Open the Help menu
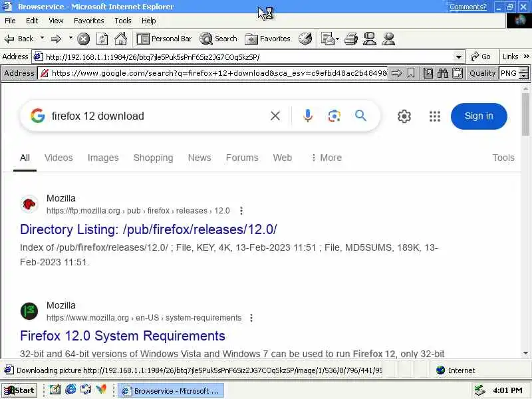The width and height of the screenshot is (532, 399). pyautogui.click(x=148, y=21)
